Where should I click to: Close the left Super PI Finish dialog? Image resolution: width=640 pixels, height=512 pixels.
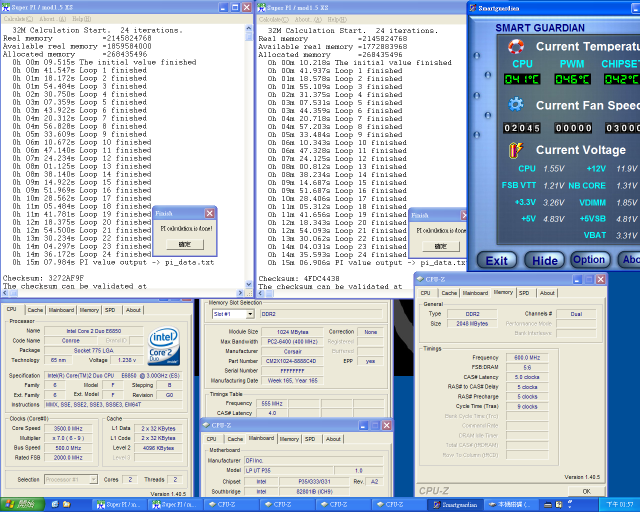point(209,213)
